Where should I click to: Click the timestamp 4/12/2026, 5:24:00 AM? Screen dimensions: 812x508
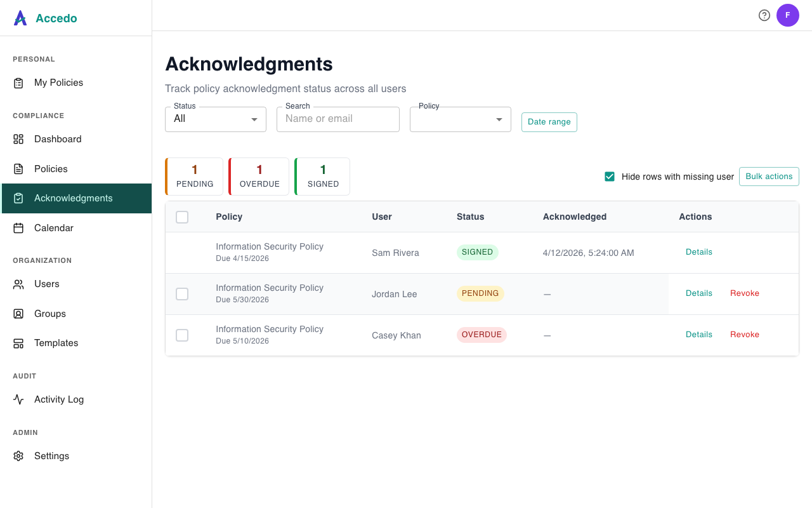[589, 253]
